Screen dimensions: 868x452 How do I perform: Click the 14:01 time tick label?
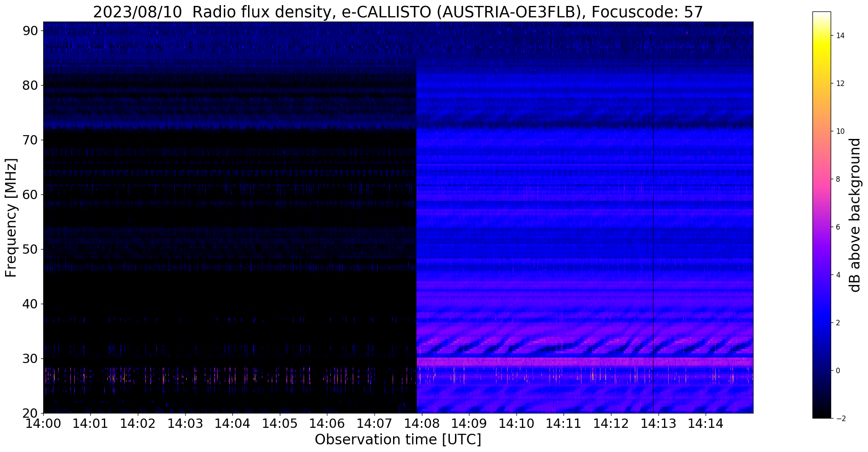90,423
